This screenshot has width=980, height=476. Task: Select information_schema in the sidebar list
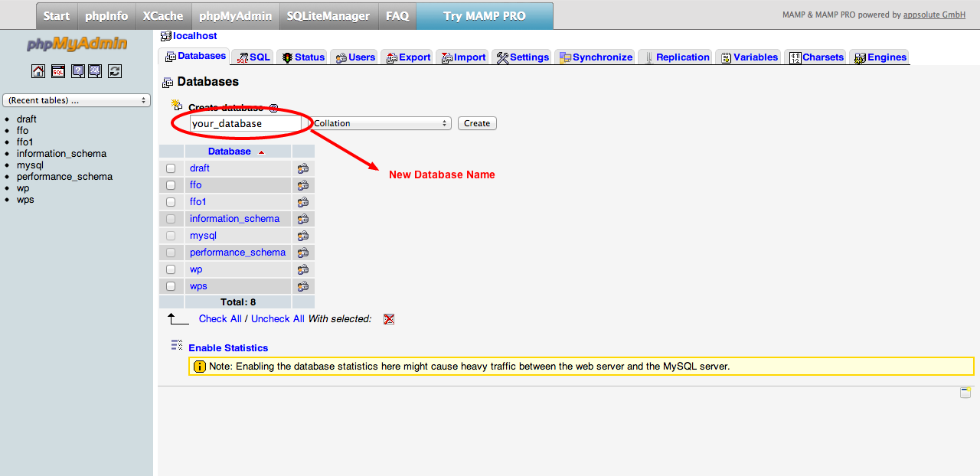click(61, 154)
